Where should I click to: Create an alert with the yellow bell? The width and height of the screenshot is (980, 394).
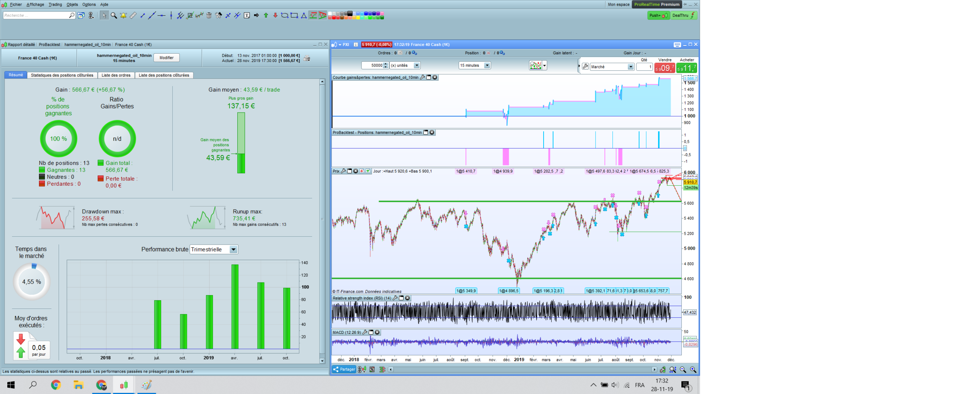pos(123,16)
